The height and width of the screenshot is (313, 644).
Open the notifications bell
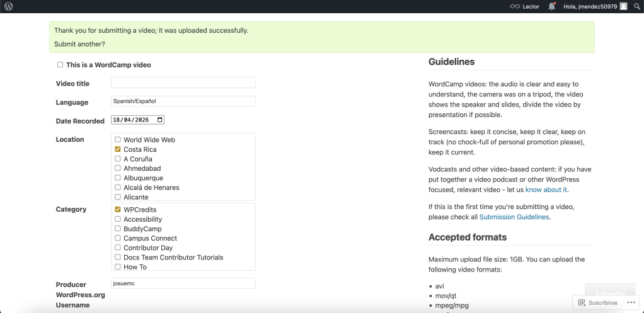tap(552, 6)
